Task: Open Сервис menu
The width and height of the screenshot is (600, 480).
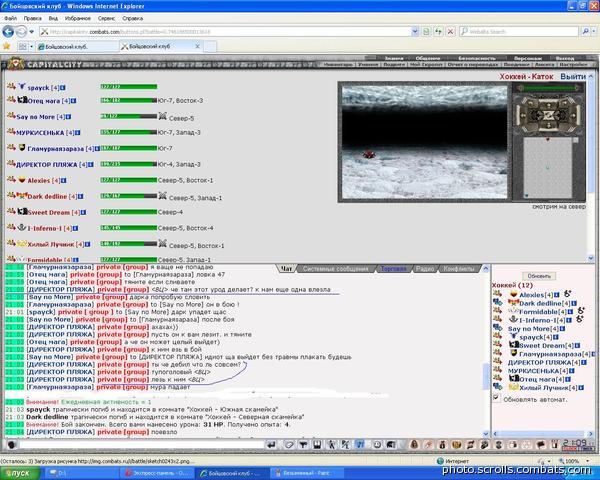Action: pyautogui.click(x=106, y=18)
